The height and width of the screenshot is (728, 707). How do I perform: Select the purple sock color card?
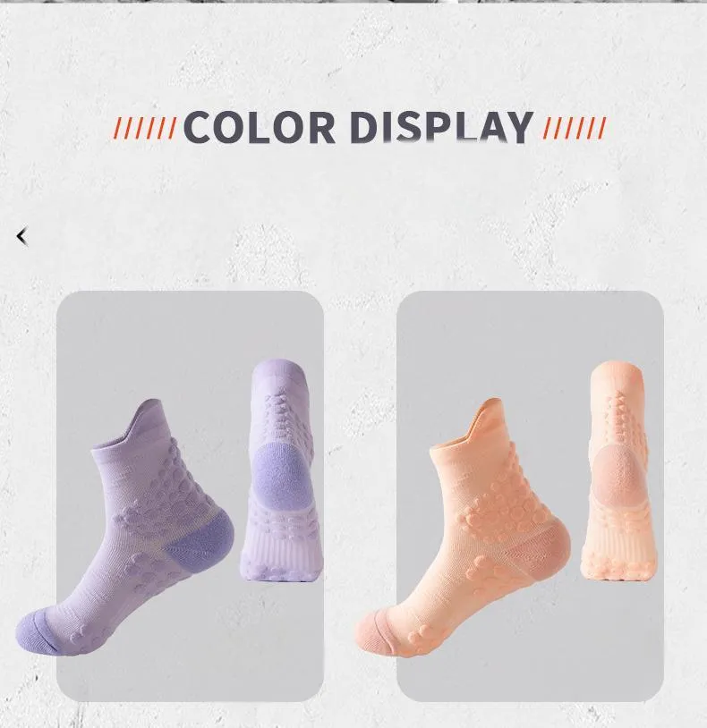click(190, 495)
